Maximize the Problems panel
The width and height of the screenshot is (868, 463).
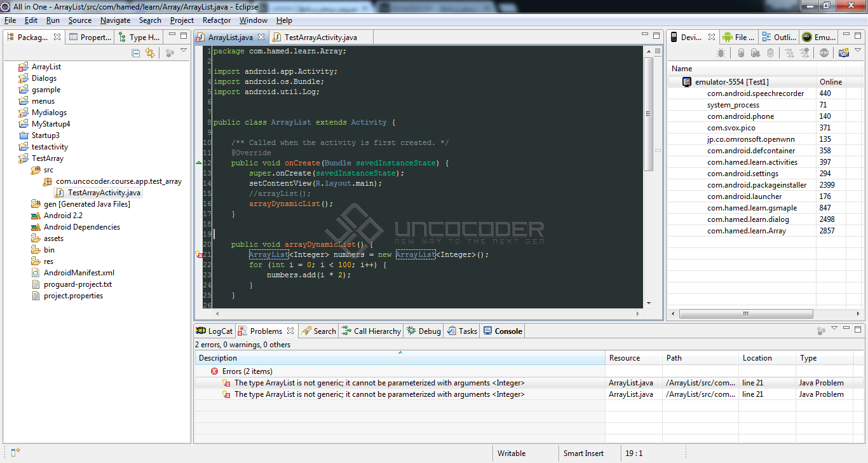click(x=859, y=330)
